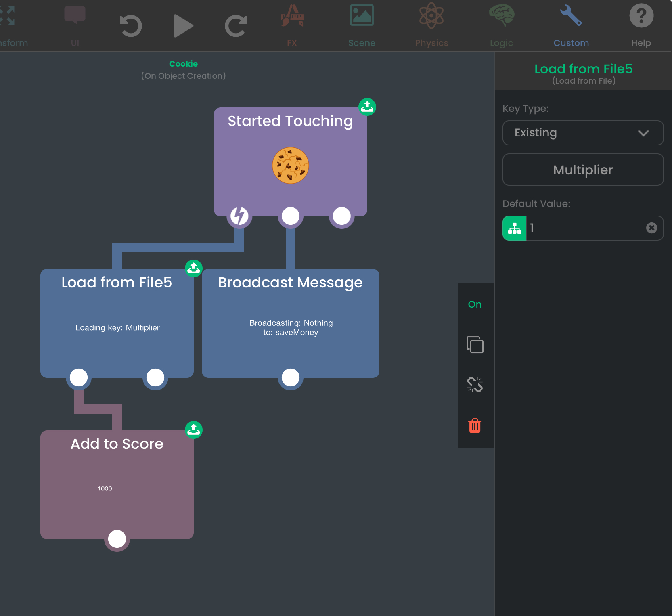The image size is (672, 616).
Task: Unlink the selected behavior connections
Action: [x=475, y=385]
